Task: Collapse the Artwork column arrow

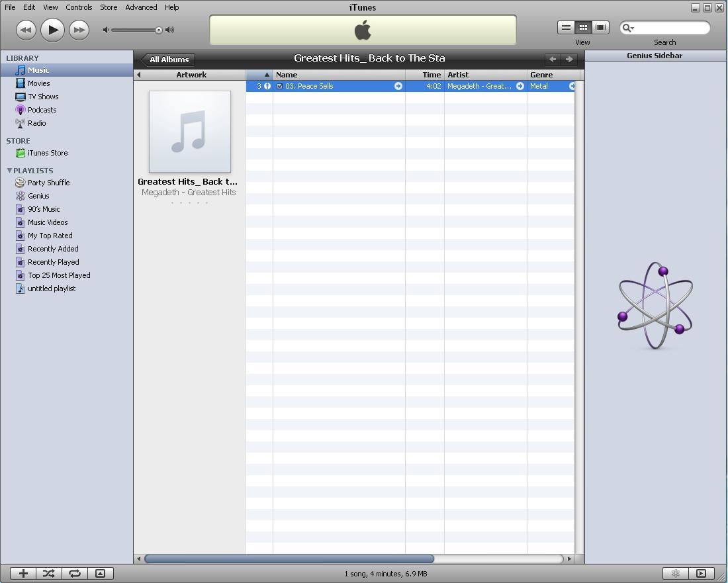Action: [x=138, y=75]
